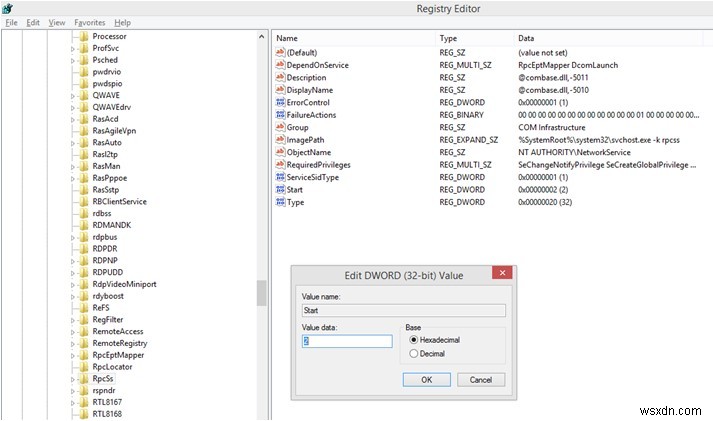Select the RDMANDK tree item

tap(111, 225)
